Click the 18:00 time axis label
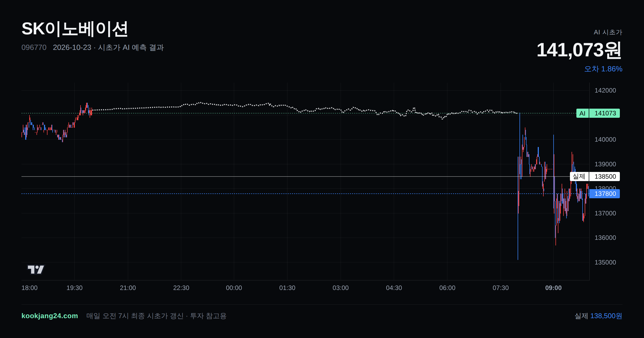 30,288
